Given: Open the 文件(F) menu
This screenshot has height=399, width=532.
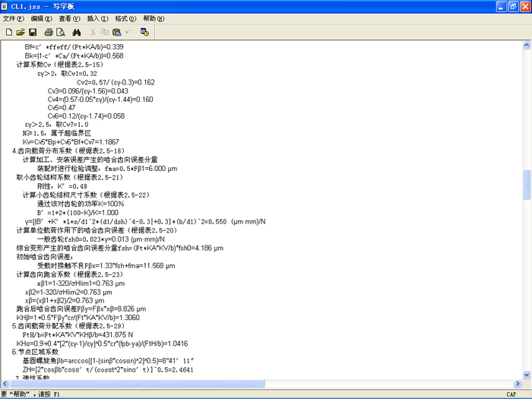Looking at the screenshot, I should 14,18.
